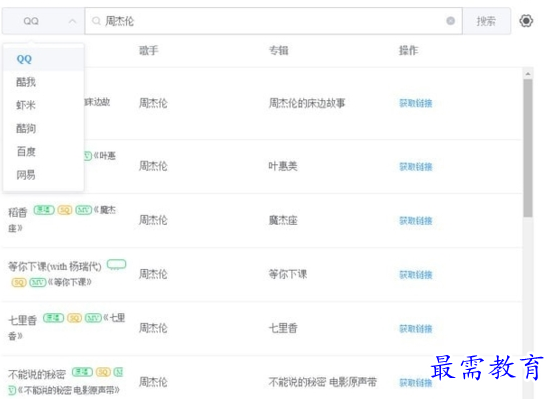Click green badge after 等你下课(with 杨瑞代)
Viewport: 552px width, 399px height.
(117, 264)
